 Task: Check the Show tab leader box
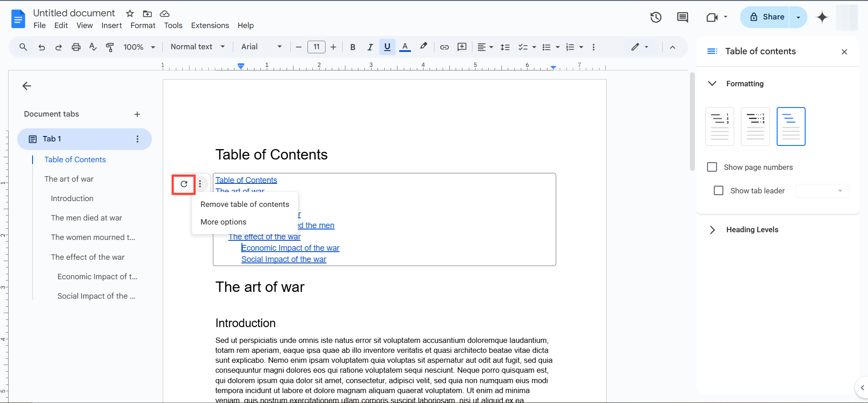(x=718, y=191)
